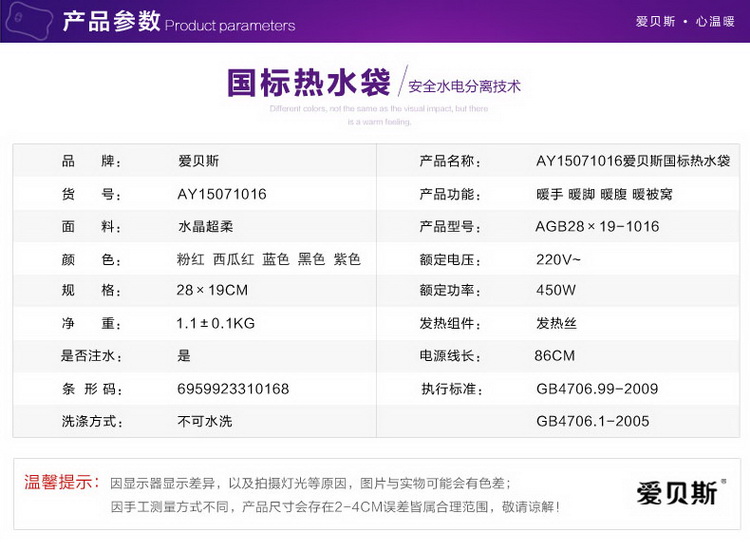Click the 是否注水 label cell
This screenshot has width=750, height=552.
(x=91, y=356)
